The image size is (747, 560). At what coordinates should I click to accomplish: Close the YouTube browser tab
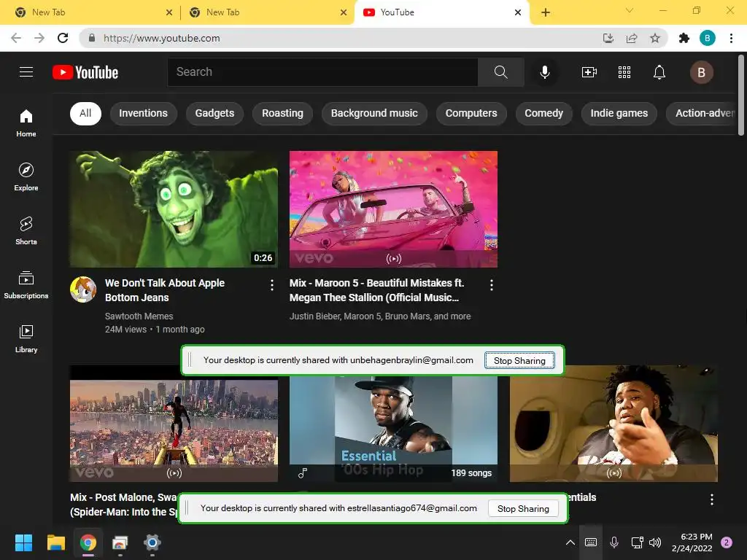click(518, 12)
